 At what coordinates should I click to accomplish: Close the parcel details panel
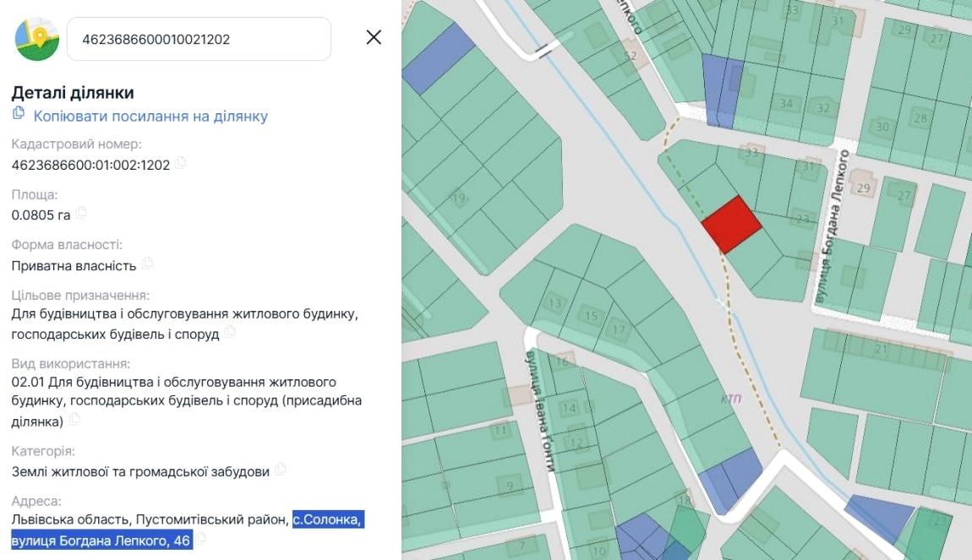tap(373, 38)
